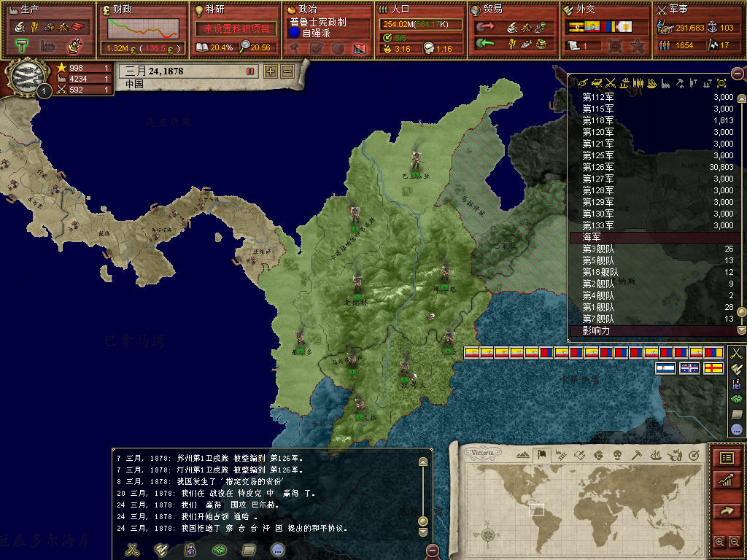The height and width of the screenshot is (560, 747).
Task: Open the 军事 military tab
Action: pos(700,29)
